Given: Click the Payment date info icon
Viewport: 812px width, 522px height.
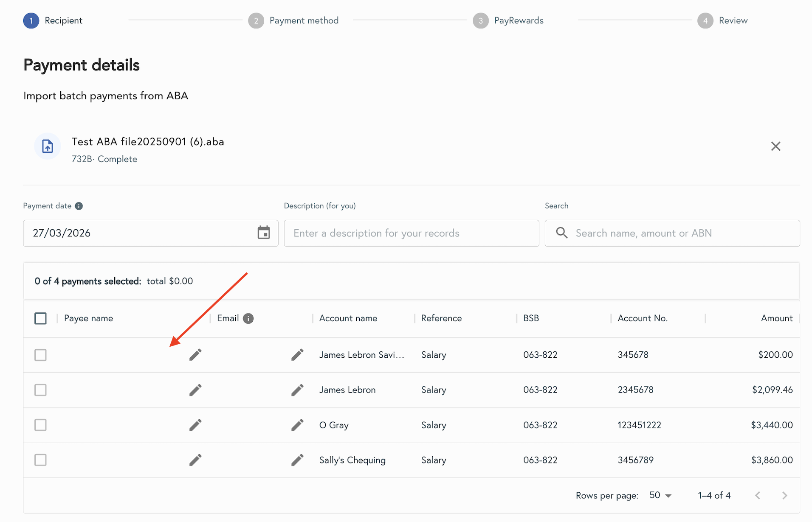Looking at the screenshot, I should (79, 206).
